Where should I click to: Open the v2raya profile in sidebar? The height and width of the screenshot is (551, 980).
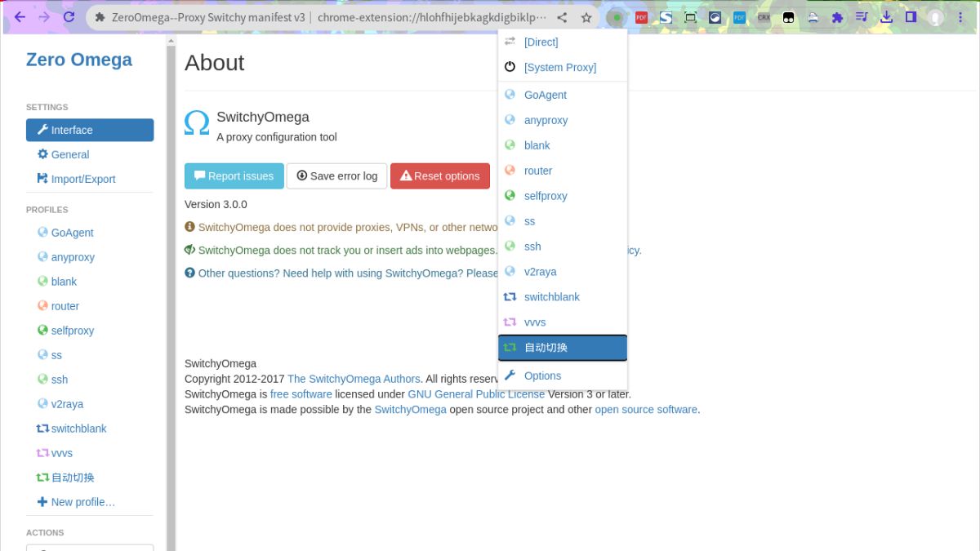(x=90, y=404)
